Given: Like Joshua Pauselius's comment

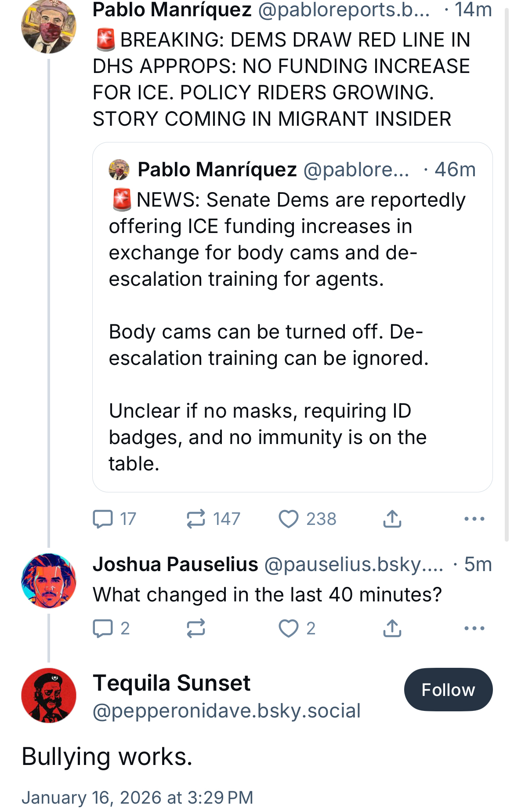Looking at the screenshot, I should (x=289, y=628).
